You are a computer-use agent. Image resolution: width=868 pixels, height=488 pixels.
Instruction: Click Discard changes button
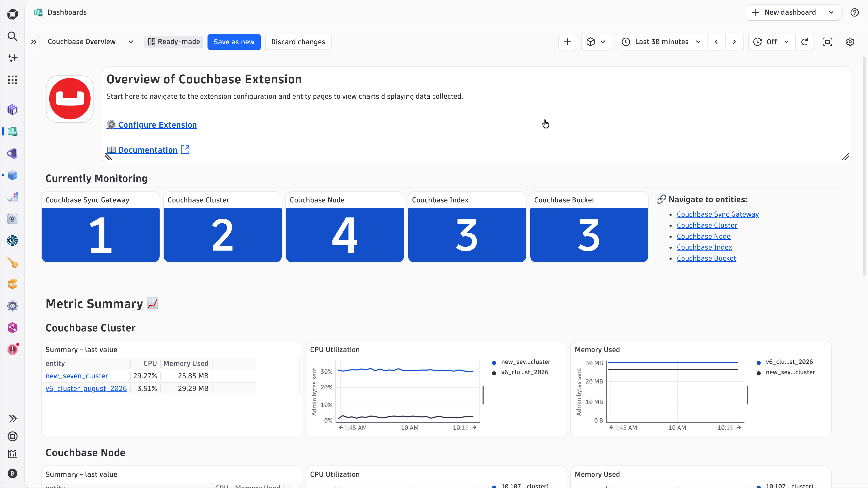tap(298, 42)
